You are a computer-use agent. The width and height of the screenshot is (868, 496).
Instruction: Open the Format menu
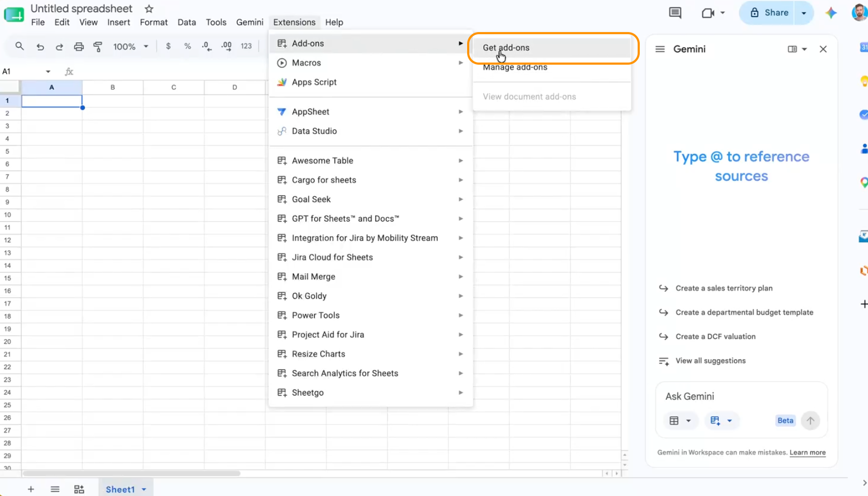pyautogui.click(x=154, y=22)
